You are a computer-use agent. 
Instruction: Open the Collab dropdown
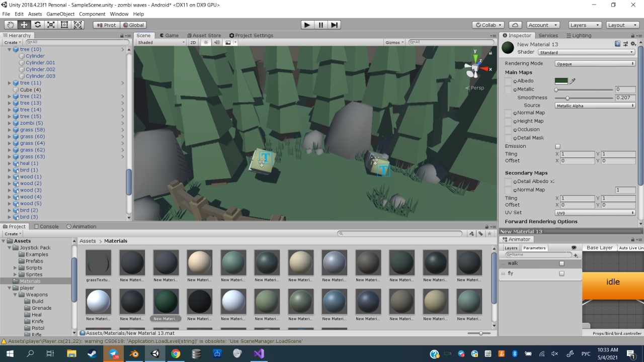point(488,25)
